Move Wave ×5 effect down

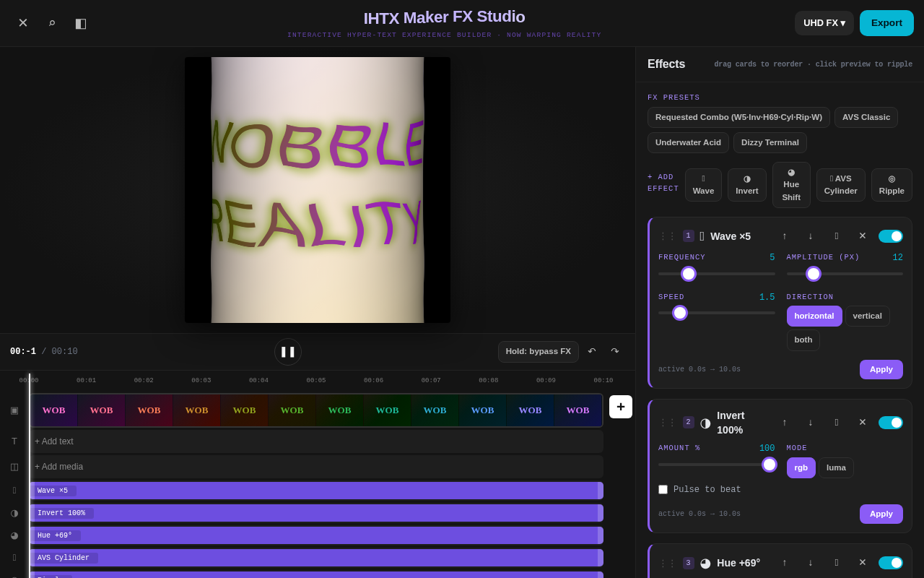click(811, 236)
